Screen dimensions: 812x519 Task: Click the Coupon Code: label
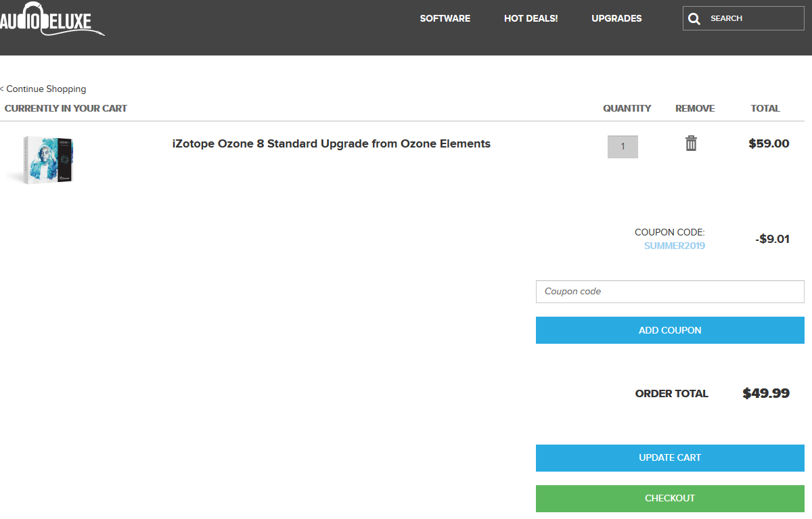point(670,232)
